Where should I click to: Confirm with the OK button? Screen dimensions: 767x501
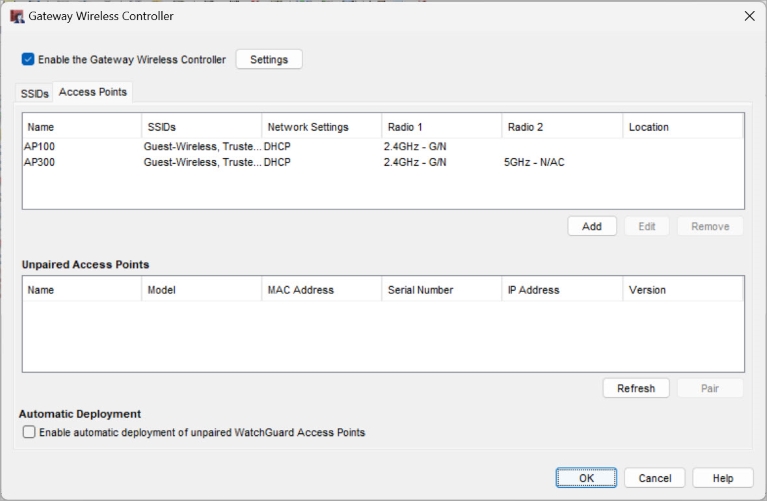click(586, 478)
